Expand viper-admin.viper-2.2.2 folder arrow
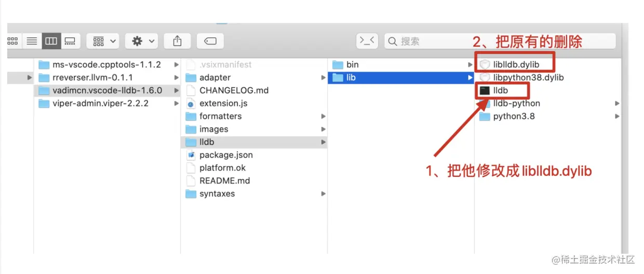Viewport: 644px width, 274px height. click(177, 103)
